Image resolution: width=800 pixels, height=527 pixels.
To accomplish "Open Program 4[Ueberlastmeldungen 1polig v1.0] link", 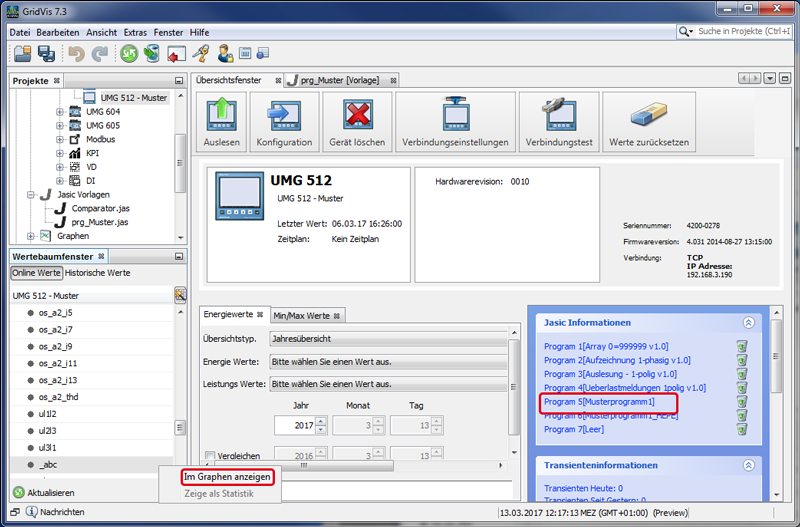I will 624,388.
